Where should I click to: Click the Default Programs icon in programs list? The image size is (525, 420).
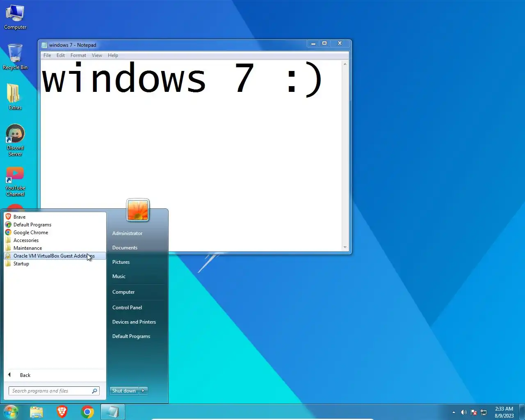click(8, 224)
